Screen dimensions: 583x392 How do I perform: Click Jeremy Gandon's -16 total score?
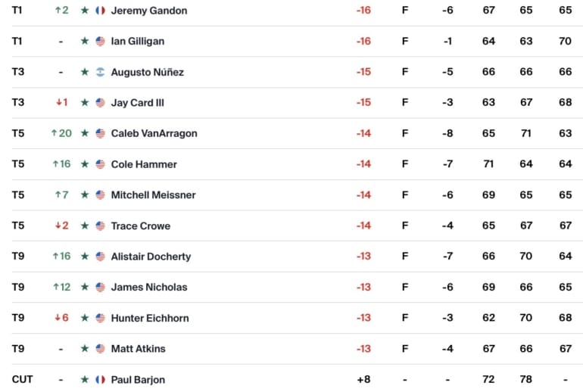click(x=363, y=11)
